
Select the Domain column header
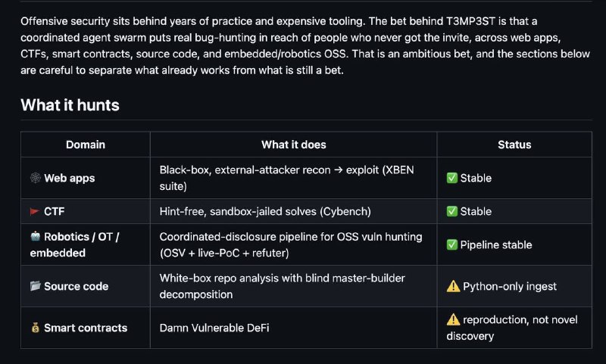(86, 145)
